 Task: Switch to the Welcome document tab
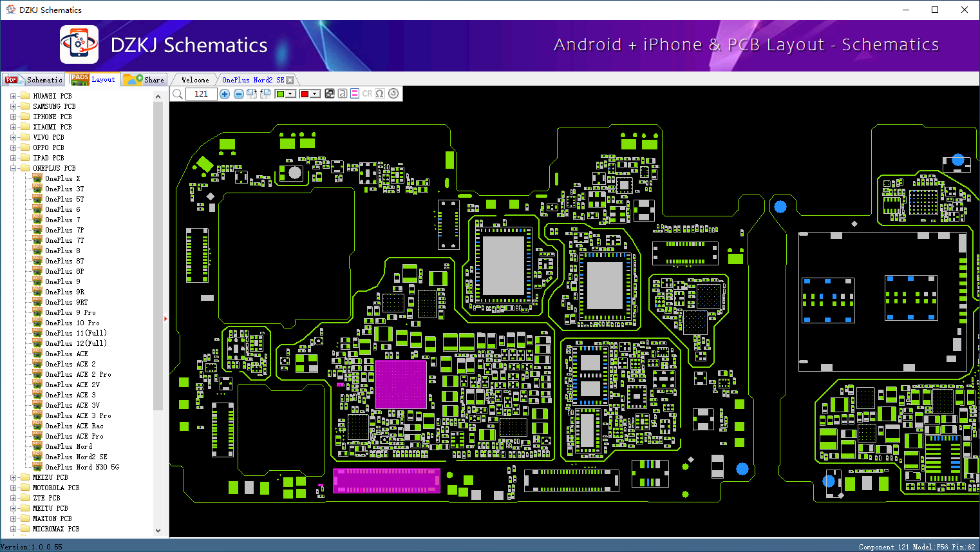(x=195, y=80)
